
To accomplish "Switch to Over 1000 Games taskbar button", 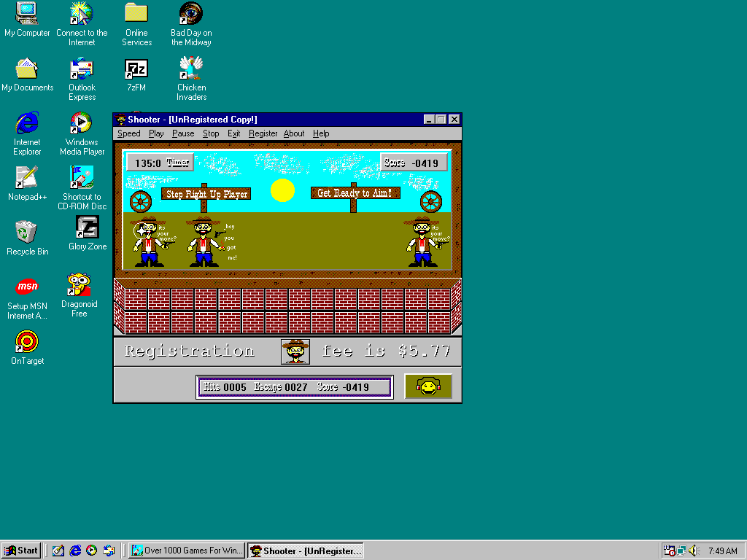I will [x=187, y=551].
